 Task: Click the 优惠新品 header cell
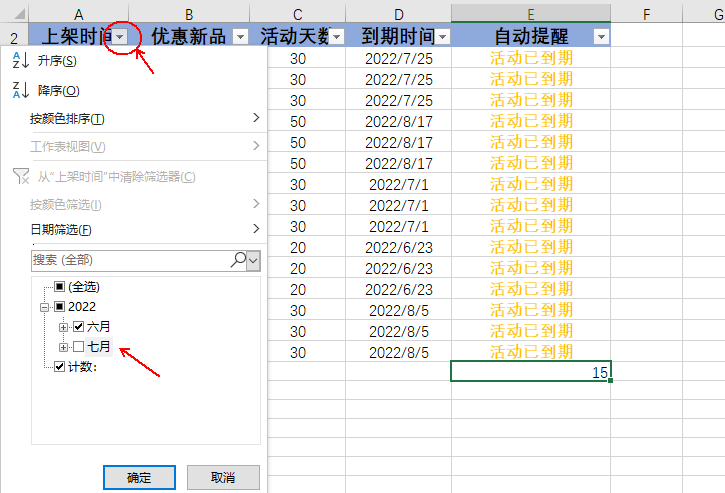click(x=188, y=36)
